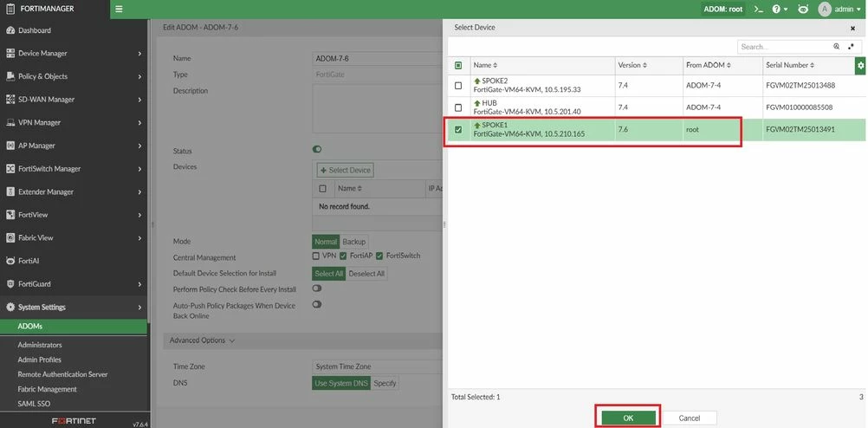Focus the Select Device search field
The height and width of the screenshot is (428, 868).
[x=784, y=47]
